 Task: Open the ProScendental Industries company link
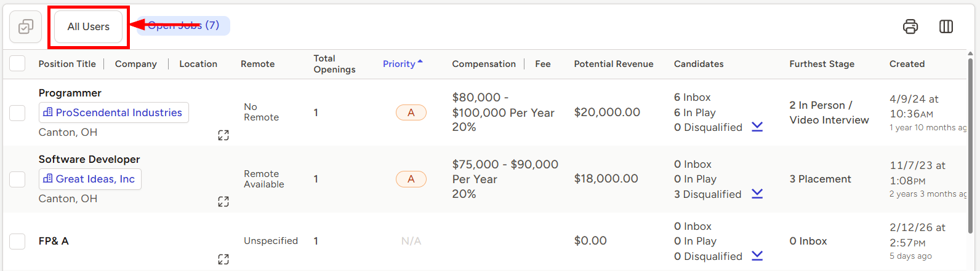pos(119,112)
